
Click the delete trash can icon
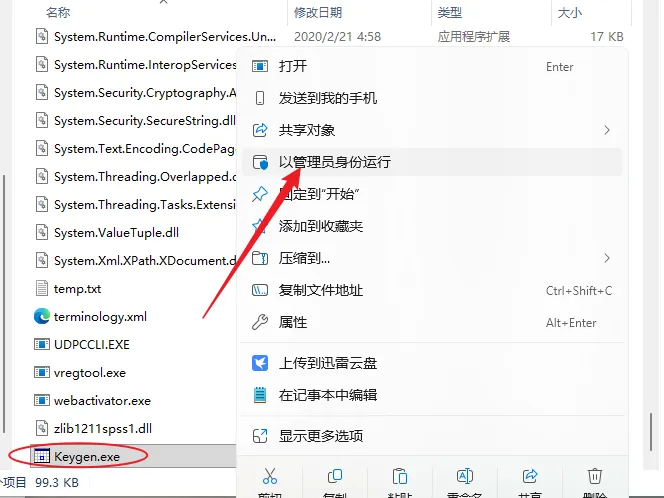[595, 476]
